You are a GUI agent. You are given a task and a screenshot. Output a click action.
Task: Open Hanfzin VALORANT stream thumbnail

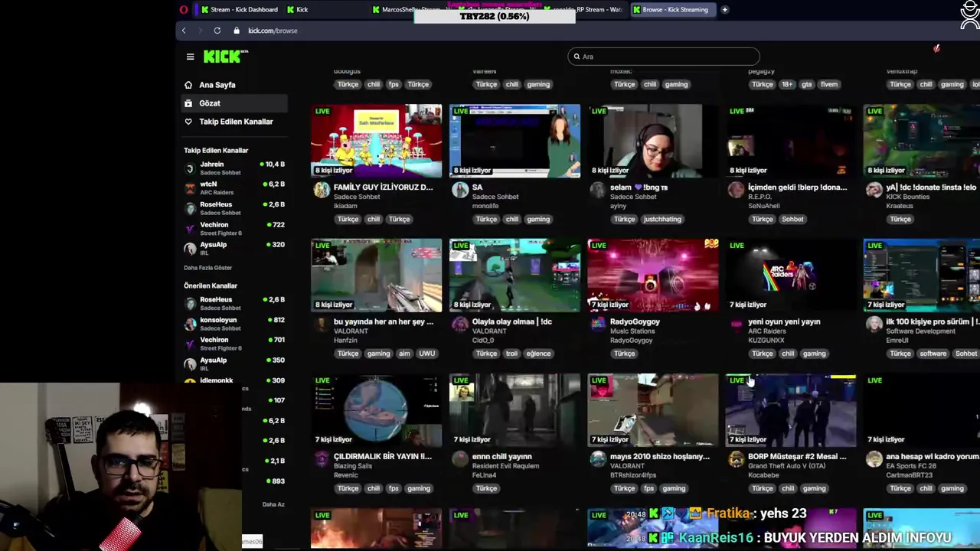click(x=377, y=275)
